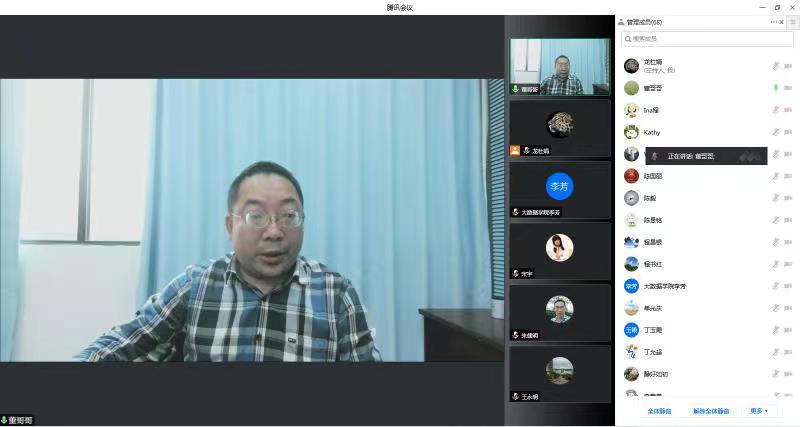Screen dimensions: 800x427
Task: Click Kathy's avatar in member list
Action: click(631, 132)
